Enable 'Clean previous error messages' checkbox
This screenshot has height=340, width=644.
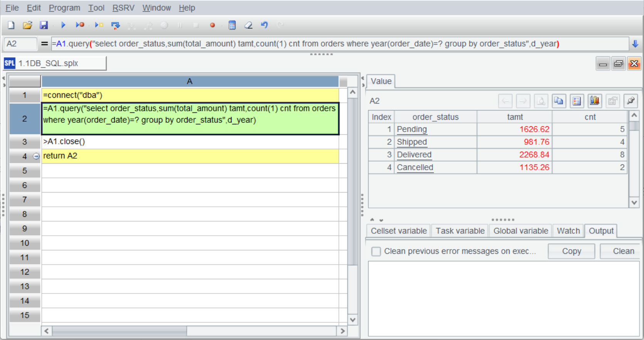376,251
